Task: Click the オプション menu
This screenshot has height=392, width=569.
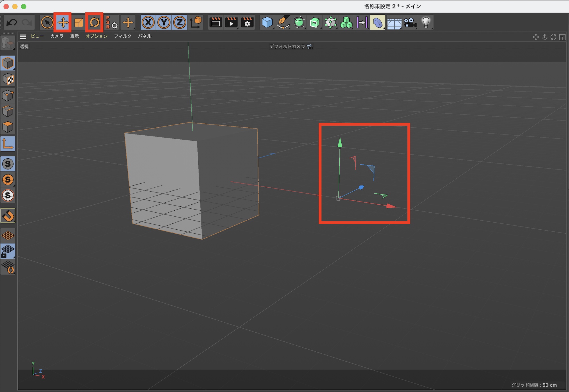Action: coord(96,36)
